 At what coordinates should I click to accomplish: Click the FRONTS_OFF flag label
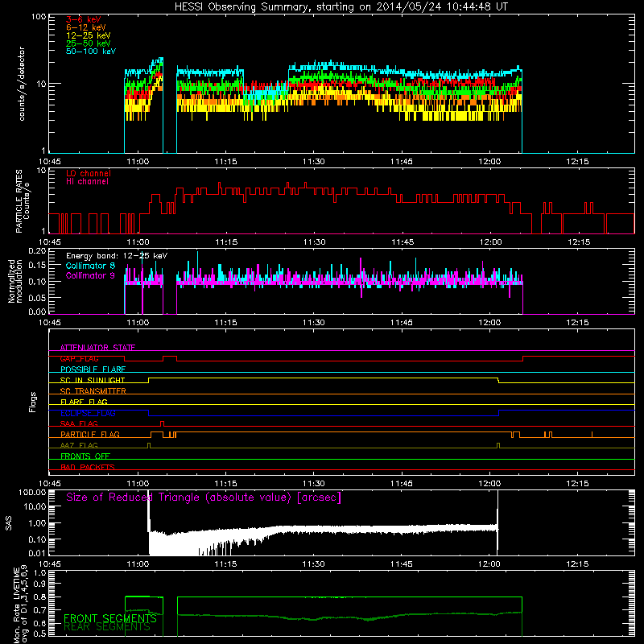point(85,456)
